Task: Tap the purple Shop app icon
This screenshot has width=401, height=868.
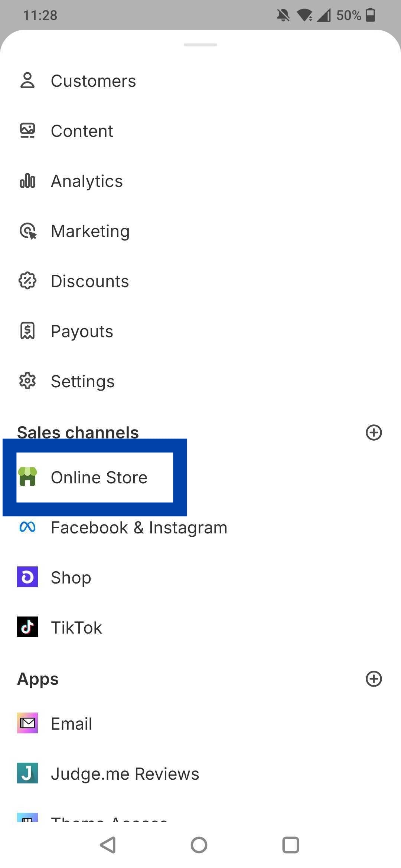Action: 27,577
